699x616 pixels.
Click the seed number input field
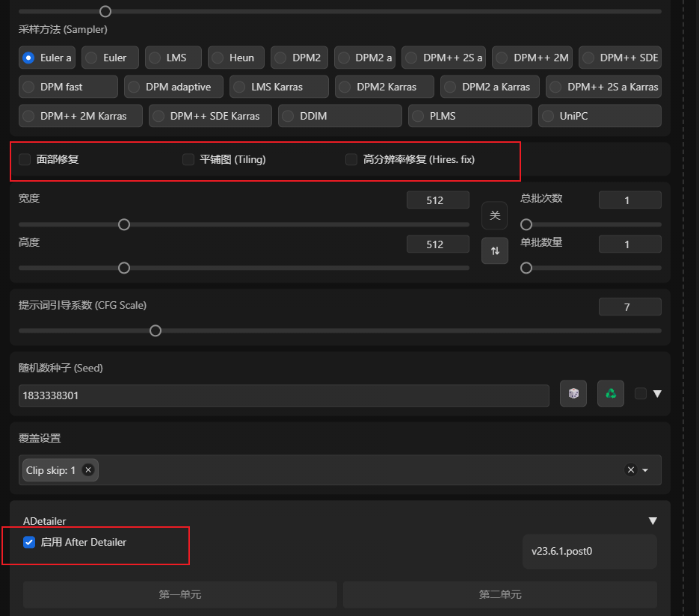tap(284, 395)
